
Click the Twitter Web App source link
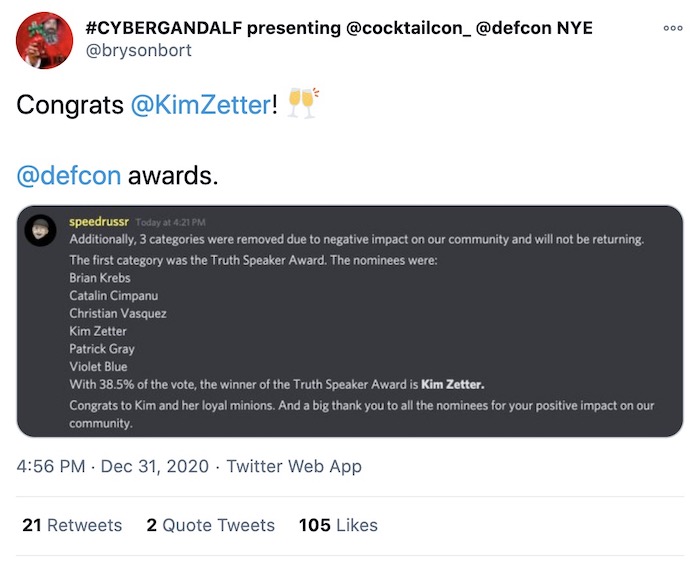294,466
